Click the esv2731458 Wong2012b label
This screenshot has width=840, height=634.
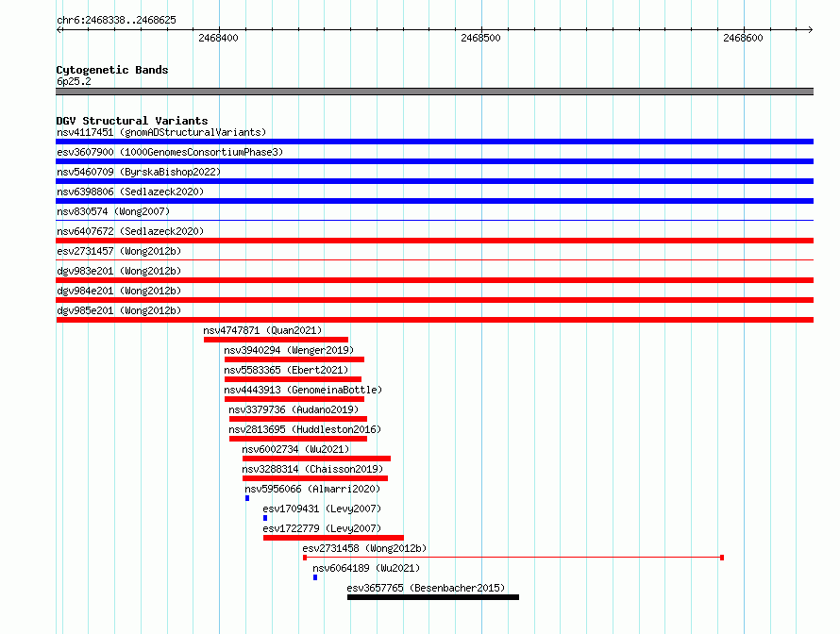click(365, 548)
